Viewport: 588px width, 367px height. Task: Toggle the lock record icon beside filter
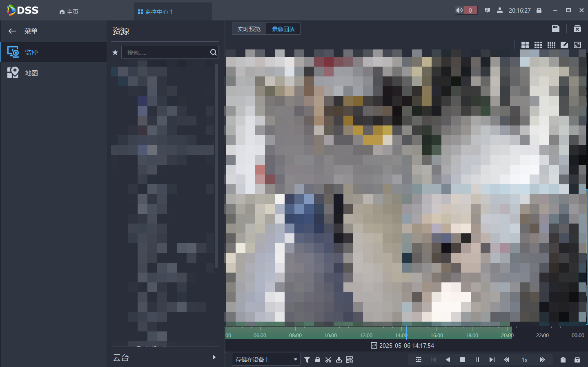(318, 360)
